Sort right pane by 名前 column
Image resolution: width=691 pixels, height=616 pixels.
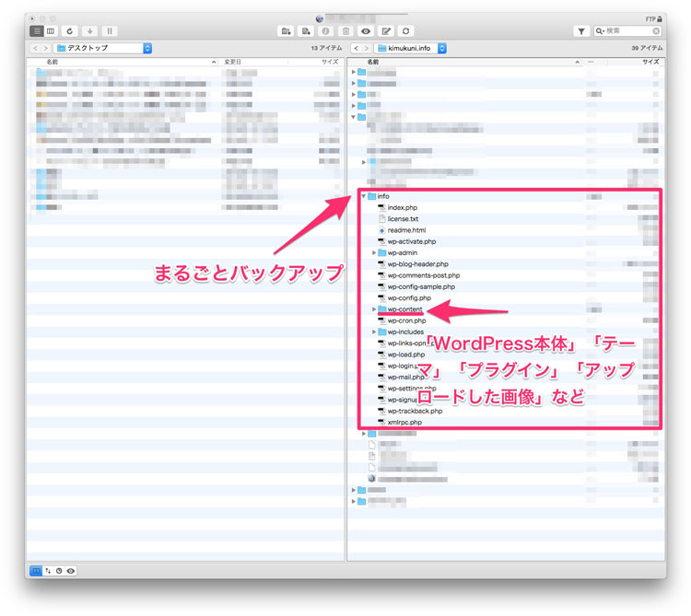[465, 62]
